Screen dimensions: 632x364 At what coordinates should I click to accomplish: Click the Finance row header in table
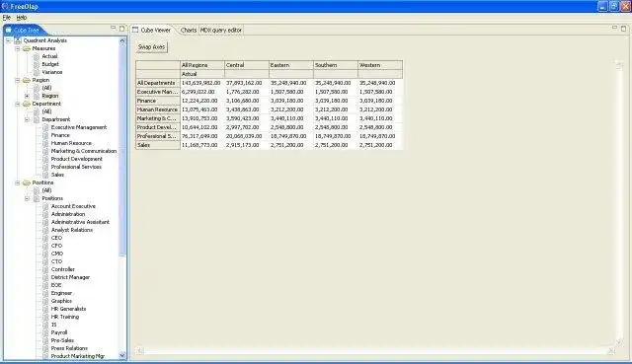pyautogui.click(x=158, y=101)
